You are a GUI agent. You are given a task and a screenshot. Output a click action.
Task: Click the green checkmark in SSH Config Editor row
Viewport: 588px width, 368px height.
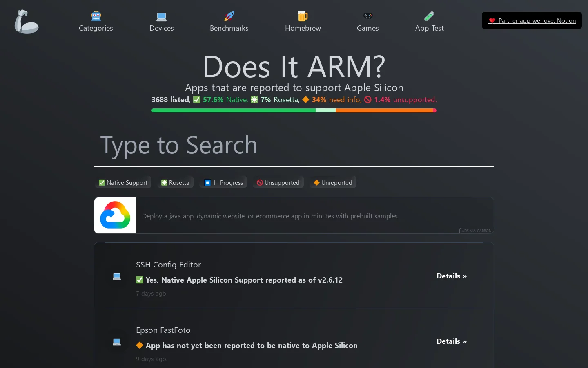coord(140,280)
